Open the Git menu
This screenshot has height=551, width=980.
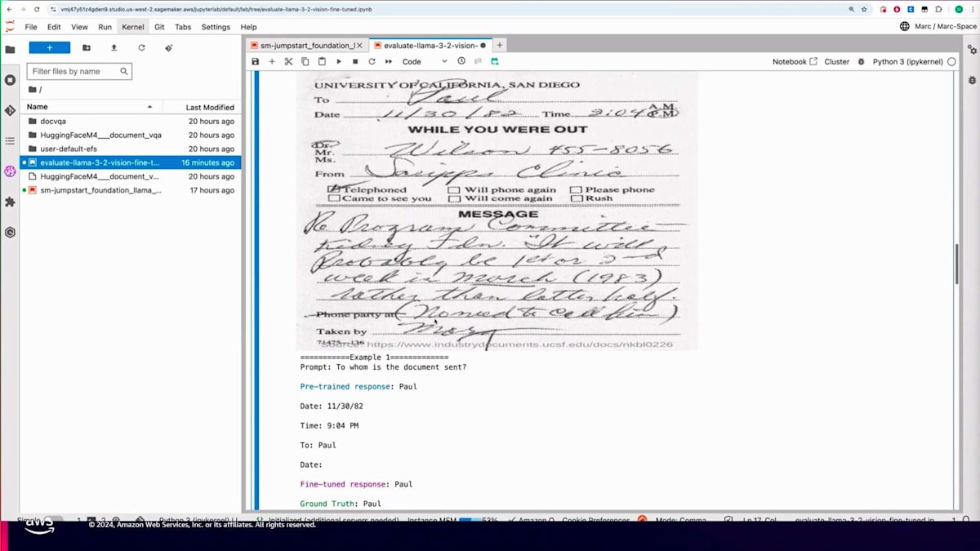(x=159, y=27)
